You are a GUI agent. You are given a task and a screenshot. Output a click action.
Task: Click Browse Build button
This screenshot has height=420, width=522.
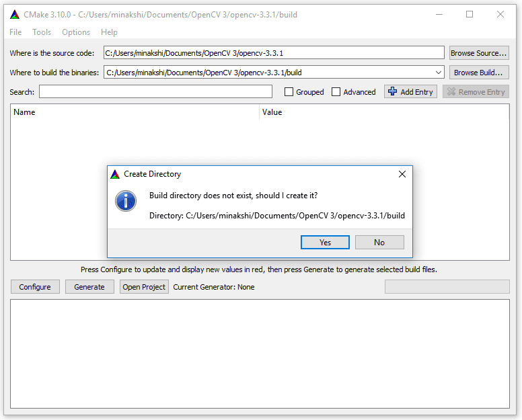479,73
